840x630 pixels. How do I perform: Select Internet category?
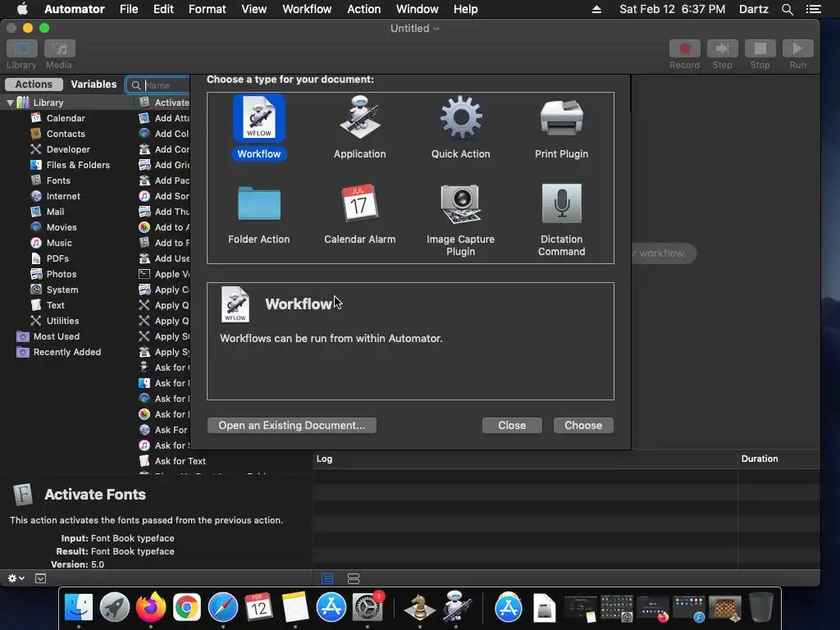63,195
